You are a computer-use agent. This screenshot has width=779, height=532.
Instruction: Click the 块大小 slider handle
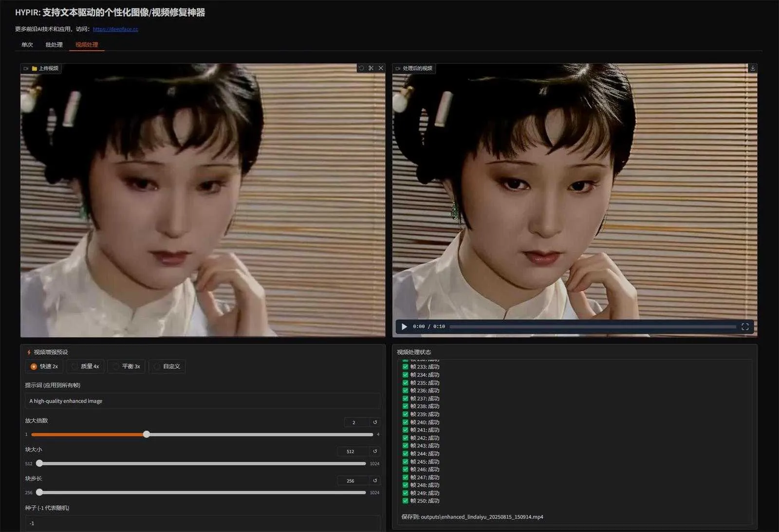[x=39, y=463]
